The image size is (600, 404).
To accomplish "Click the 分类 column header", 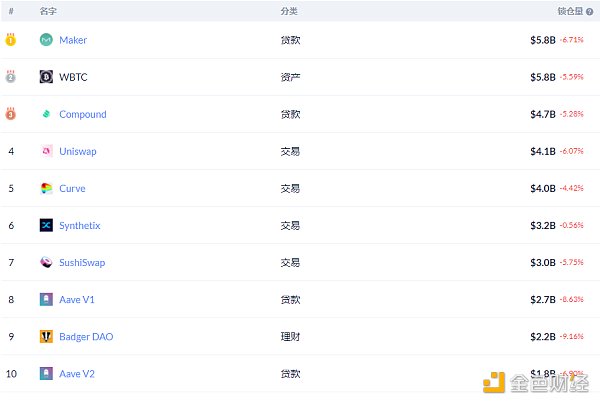I will pos(289,11).
